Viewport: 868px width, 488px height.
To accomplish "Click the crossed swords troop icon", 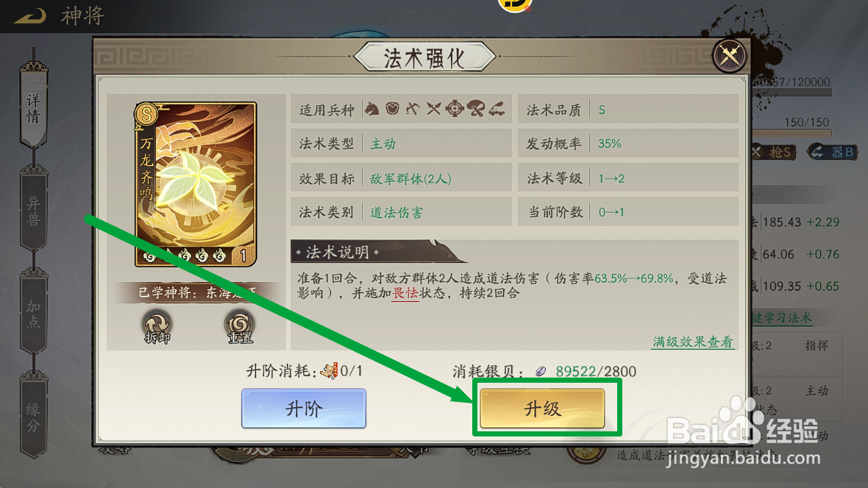I will pos(433,109).
